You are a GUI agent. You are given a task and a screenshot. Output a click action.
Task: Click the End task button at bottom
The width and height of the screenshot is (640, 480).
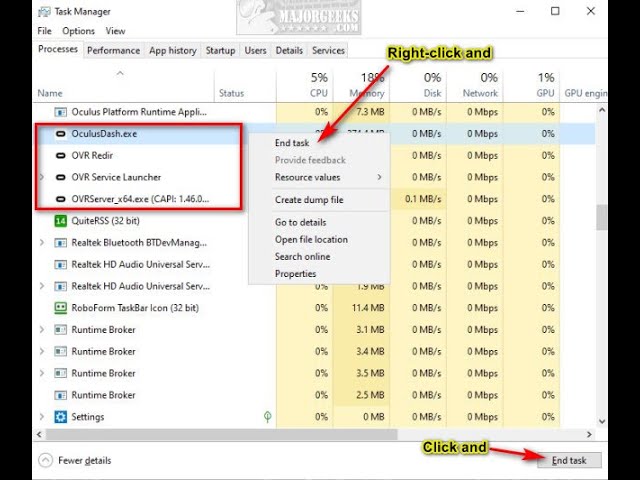pos(569,460)
